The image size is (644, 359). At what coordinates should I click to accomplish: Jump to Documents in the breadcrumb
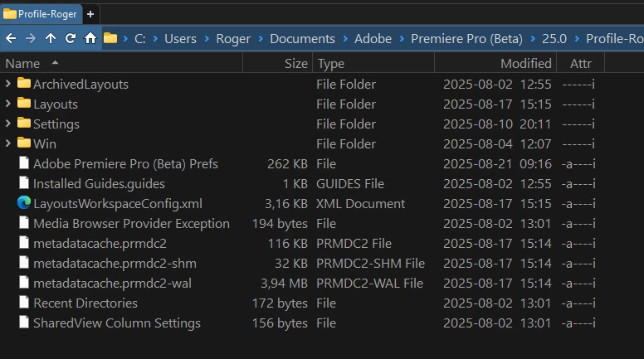point(302,39)
